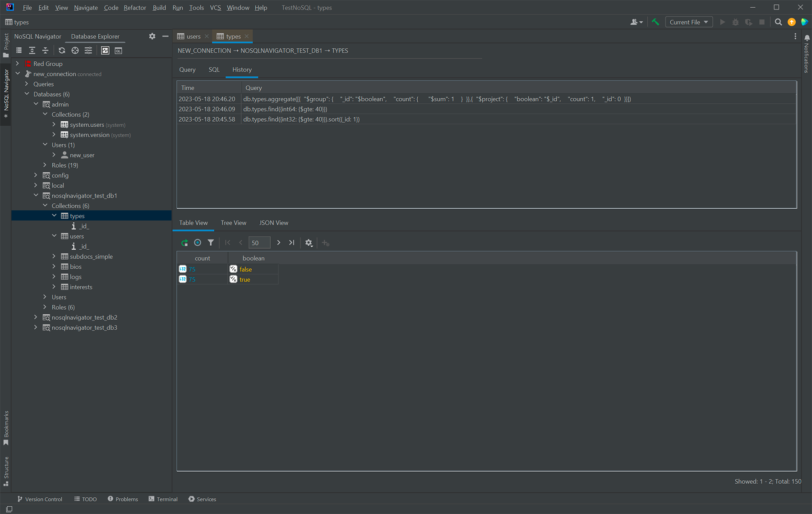Expand the nosqlnavigator_test_db2 database node
Screen dimensions: 812x514
tap(36, 317)
